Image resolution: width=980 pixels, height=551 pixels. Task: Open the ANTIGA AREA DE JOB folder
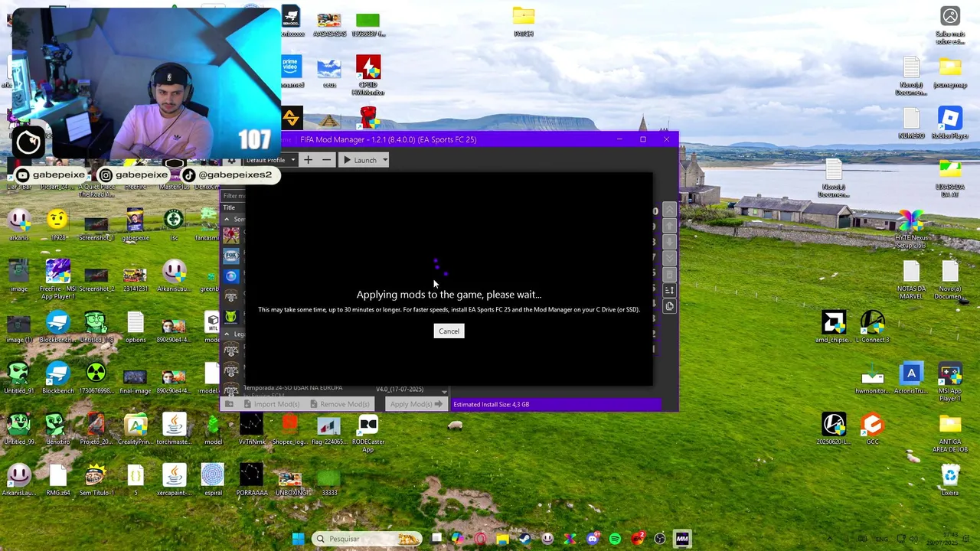click(950, 432)
